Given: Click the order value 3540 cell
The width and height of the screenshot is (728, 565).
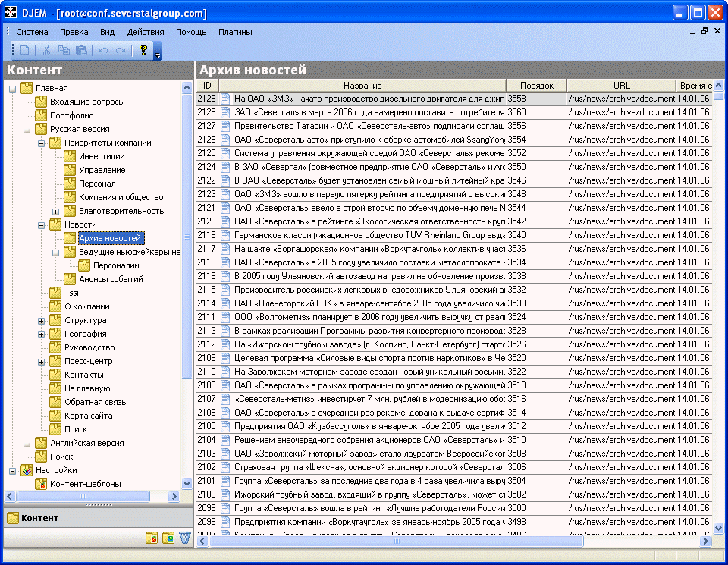Looking at the screenshot, I should (x=536, y=235).
